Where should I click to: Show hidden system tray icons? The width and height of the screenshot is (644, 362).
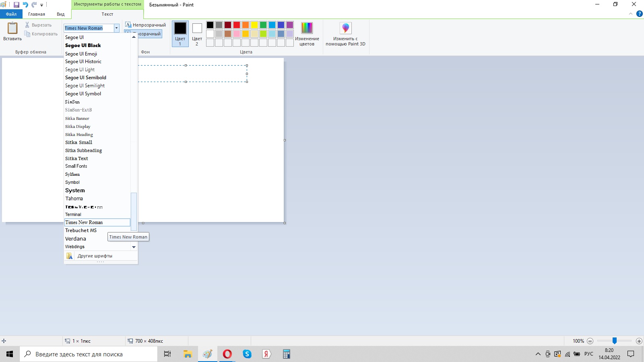[x=538, y=354]
